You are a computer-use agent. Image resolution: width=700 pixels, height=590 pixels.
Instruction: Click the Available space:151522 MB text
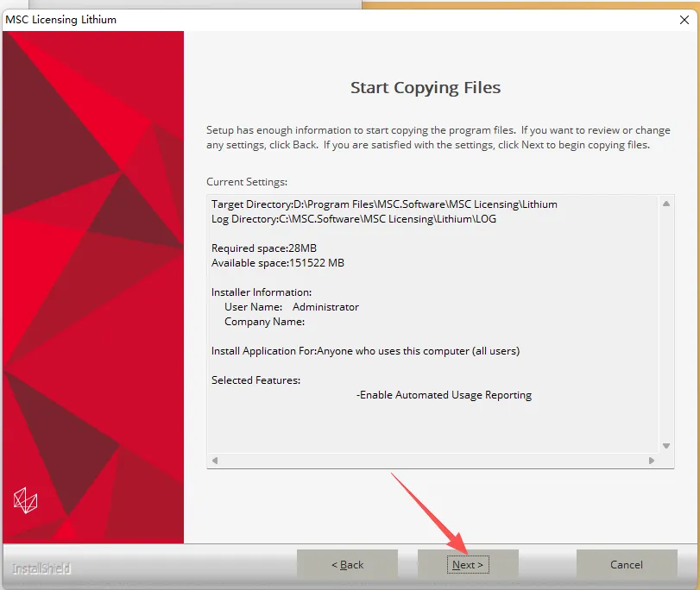tap(278, 263)
